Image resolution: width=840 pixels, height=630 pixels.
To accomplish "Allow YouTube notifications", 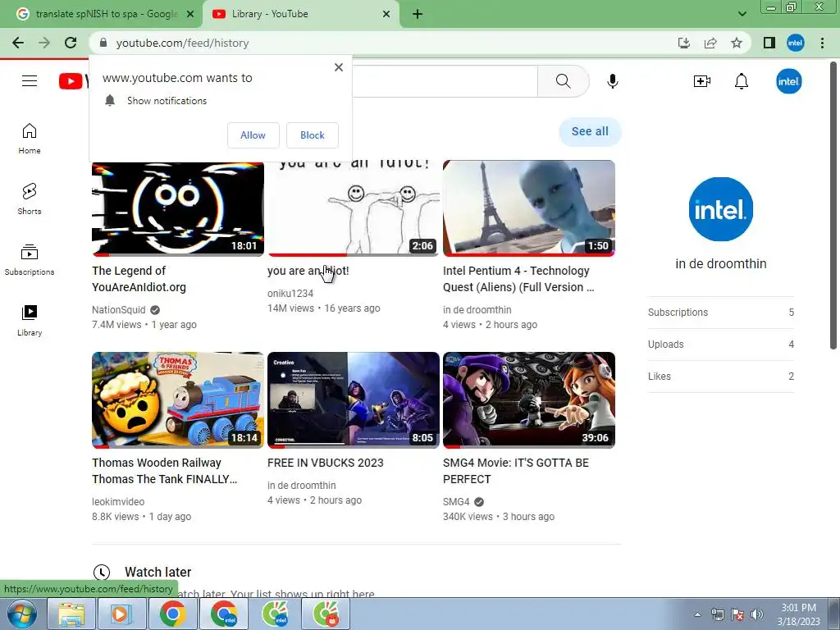I will pyautogui.click(x=253, y=135).
